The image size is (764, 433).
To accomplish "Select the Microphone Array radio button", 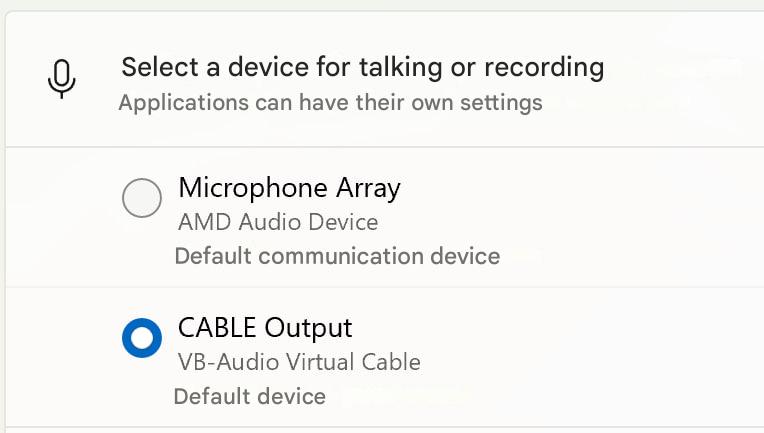I will click(x=142, y=198).
